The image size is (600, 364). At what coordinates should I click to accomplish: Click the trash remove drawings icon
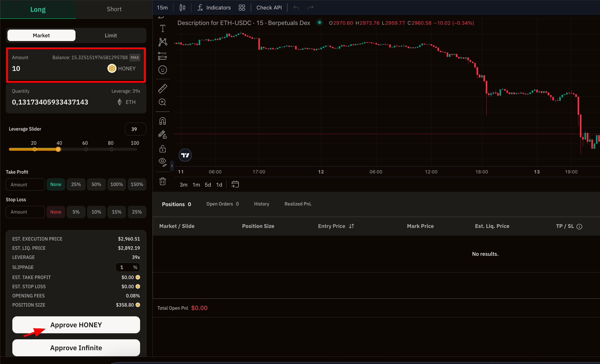[x=162, y=181]
